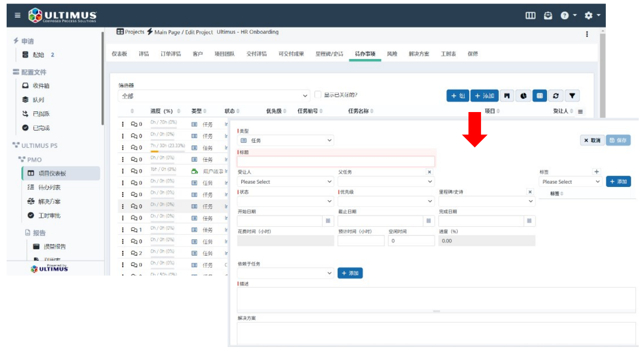Open 起始 under 申请 in sidebar
Image resolution: width=644 pixels, height=355 pixels.
tap(38, 55)
